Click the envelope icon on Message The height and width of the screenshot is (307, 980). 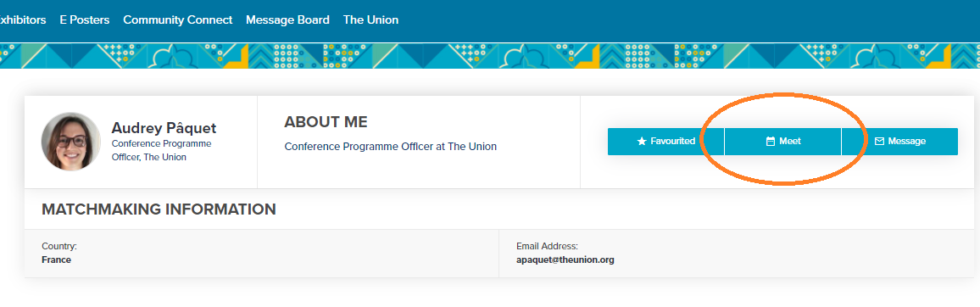coord(879,142)
